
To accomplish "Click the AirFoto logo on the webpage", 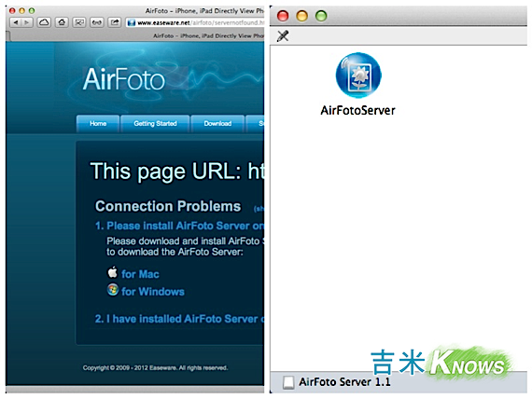I will [123, 79].
